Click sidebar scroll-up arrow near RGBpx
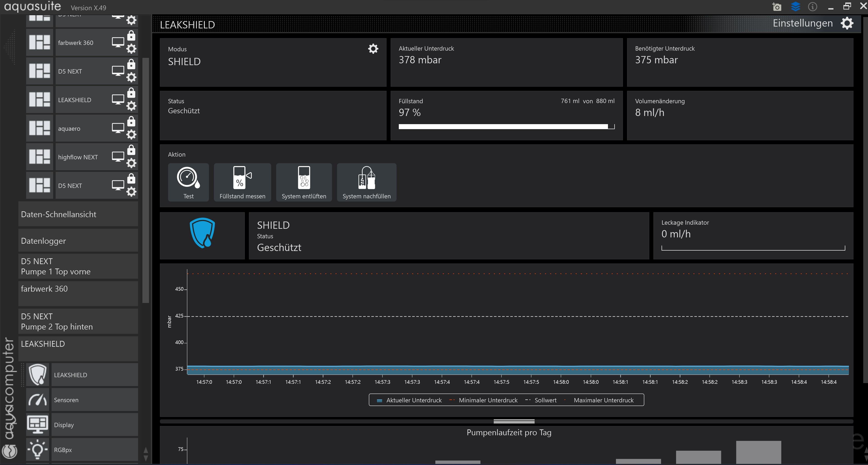 (146, 450)
